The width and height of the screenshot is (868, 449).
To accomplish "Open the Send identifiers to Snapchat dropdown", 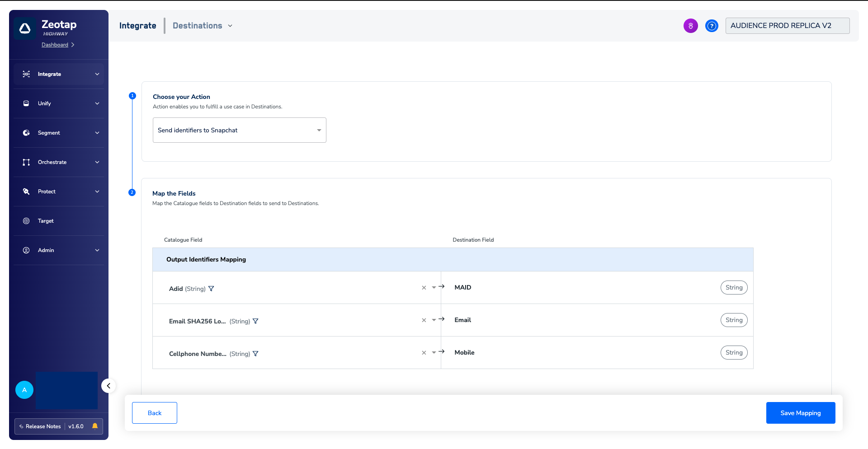I will [239, 130].
